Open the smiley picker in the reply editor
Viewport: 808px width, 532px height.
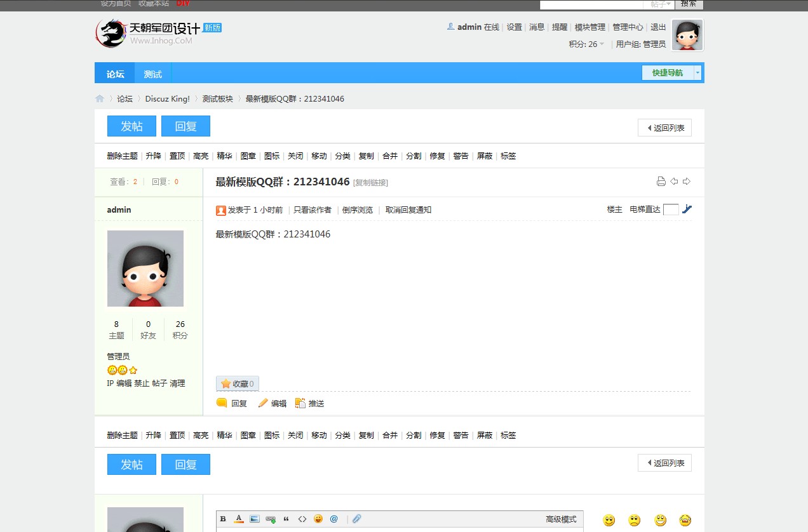pos(318,519)
